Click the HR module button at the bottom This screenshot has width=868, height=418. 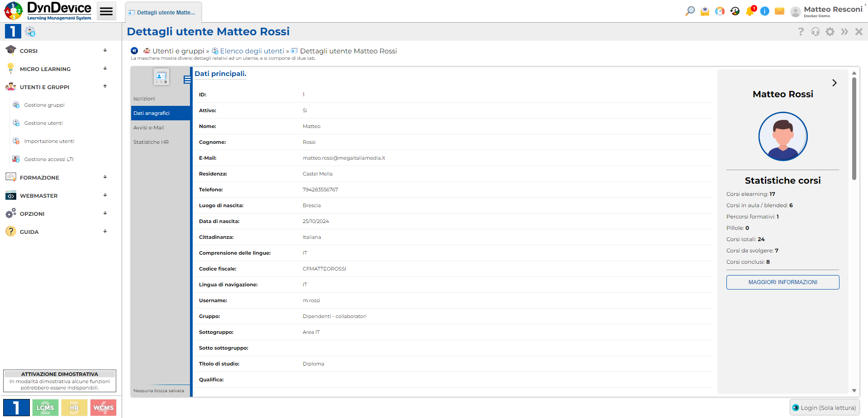pyautogui.click(x=74, y=407)
